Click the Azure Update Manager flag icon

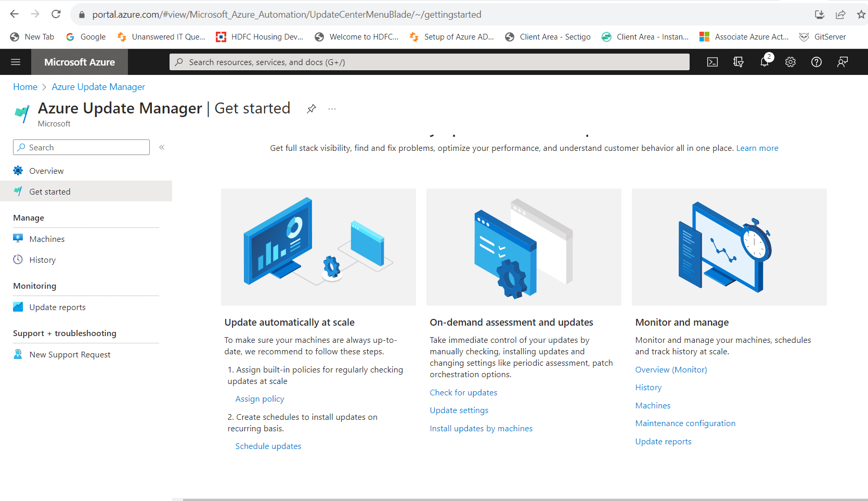tap(22, 113)
